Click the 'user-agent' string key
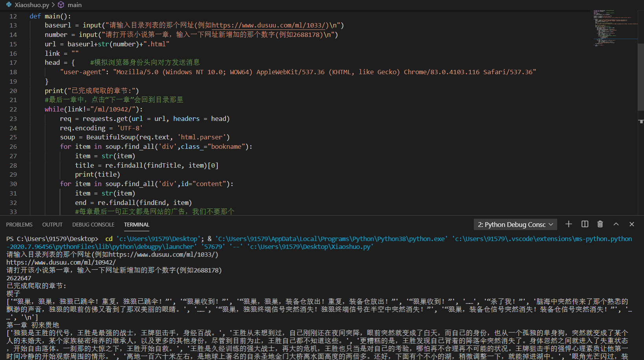Screen dimensions: 644x360 point(83,72)
